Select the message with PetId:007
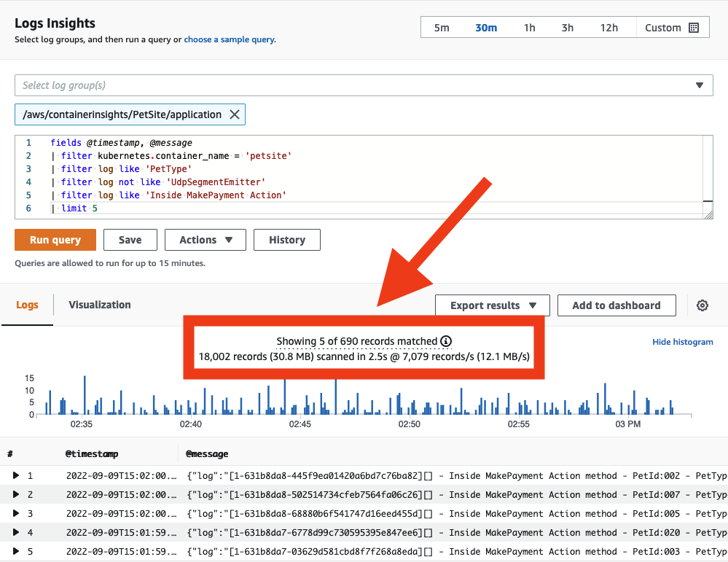728x562 pixels. pos(457,495)
